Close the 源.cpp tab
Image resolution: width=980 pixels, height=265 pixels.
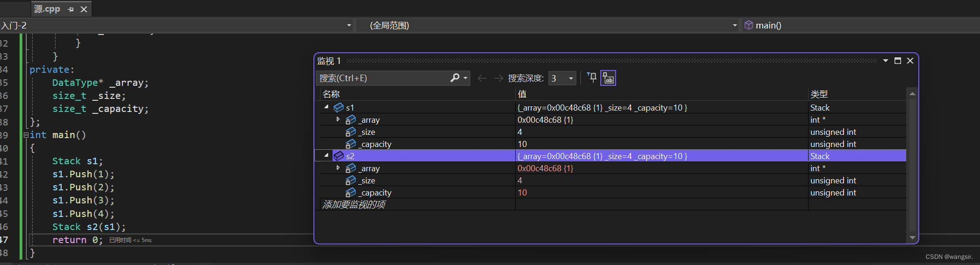(84, 9)
